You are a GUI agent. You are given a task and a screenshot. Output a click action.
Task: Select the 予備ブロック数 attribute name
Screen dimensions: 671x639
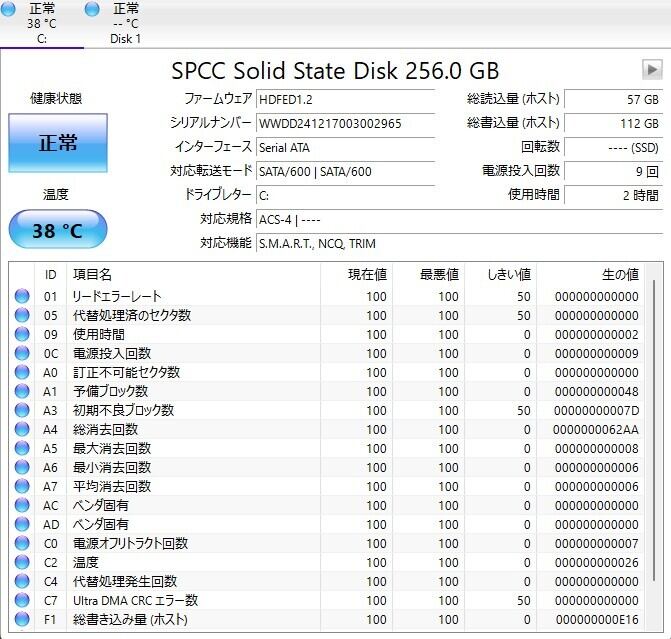110,391
